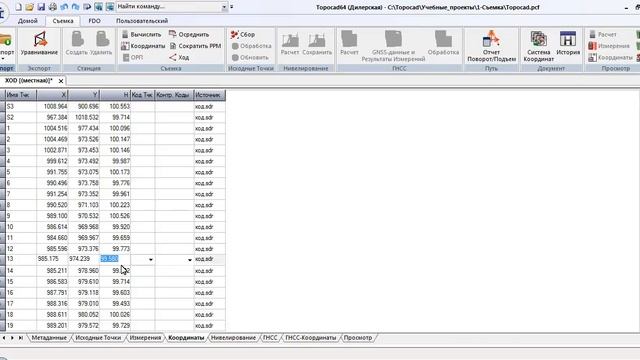Select the Ход traverse command

(x=179, y=57)
